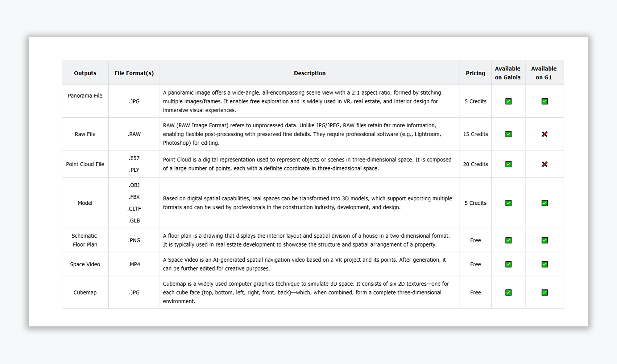Click the .GLTF file format text
The width and height of the screenshot is (617, 364).
click(134, 209)
